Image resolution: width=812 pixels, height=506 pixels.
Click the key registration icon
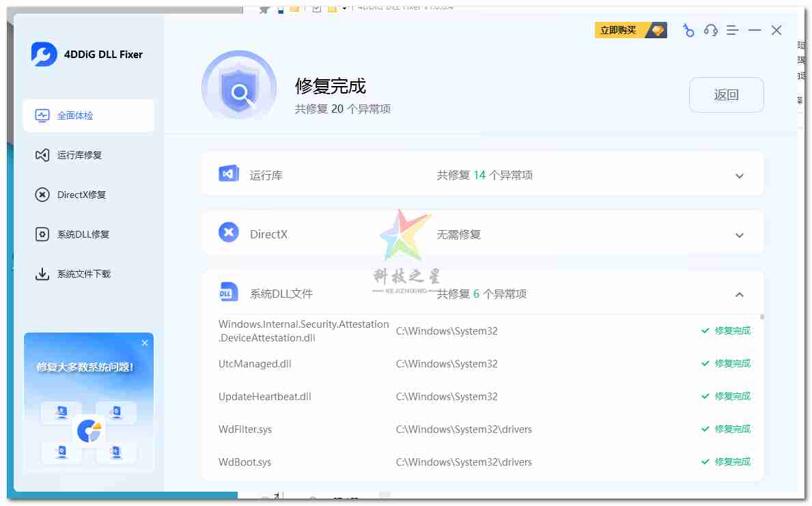click(x=688, y=31)
